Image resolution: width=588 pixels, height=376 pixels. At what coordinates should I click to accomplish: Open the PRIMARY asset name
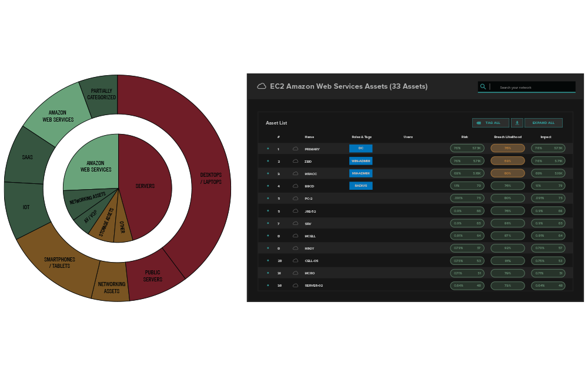(312, 149)
